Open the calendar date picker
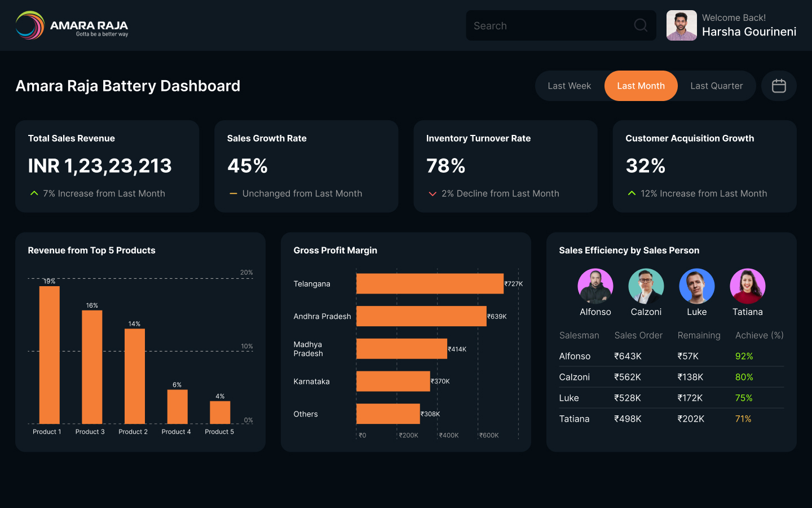The height and width of the screenshot is (508, 812). pos(779,86)
